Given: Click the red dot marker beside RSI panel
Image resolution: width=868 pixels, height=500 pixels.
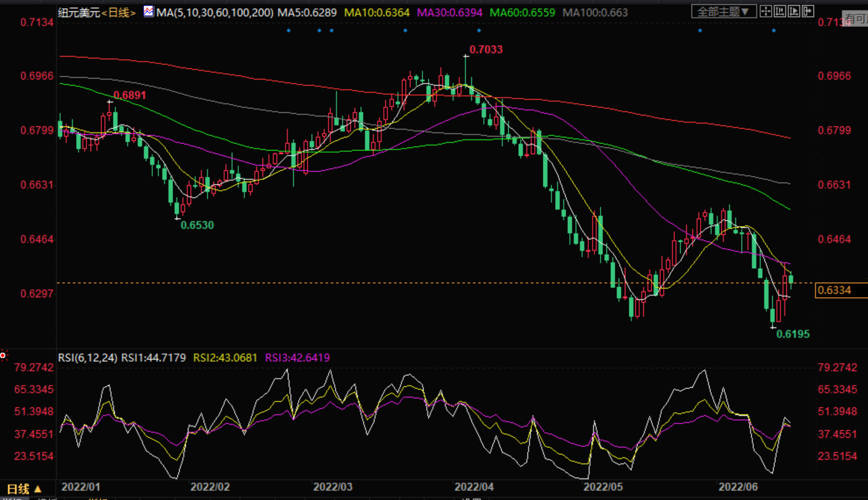Looking at the screenshot, I should pyautogui.click(x=3, y=355).
